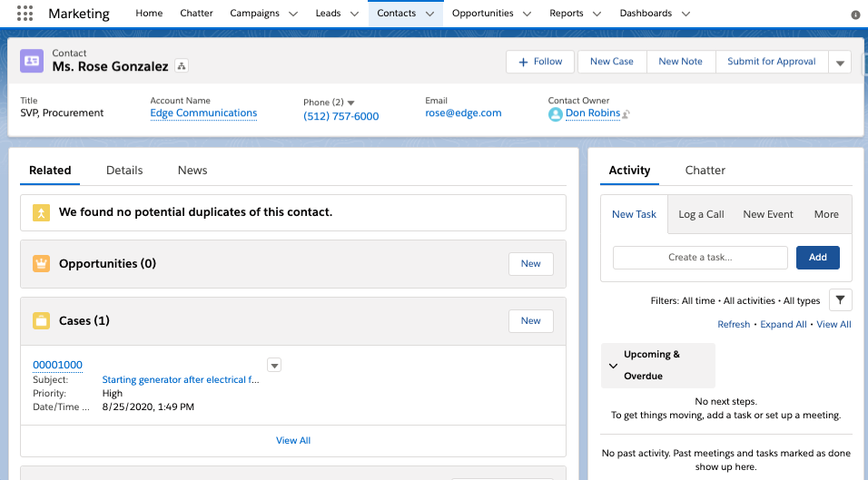
Task: Click the Contact record icon
Action: (x=32, y=61)
